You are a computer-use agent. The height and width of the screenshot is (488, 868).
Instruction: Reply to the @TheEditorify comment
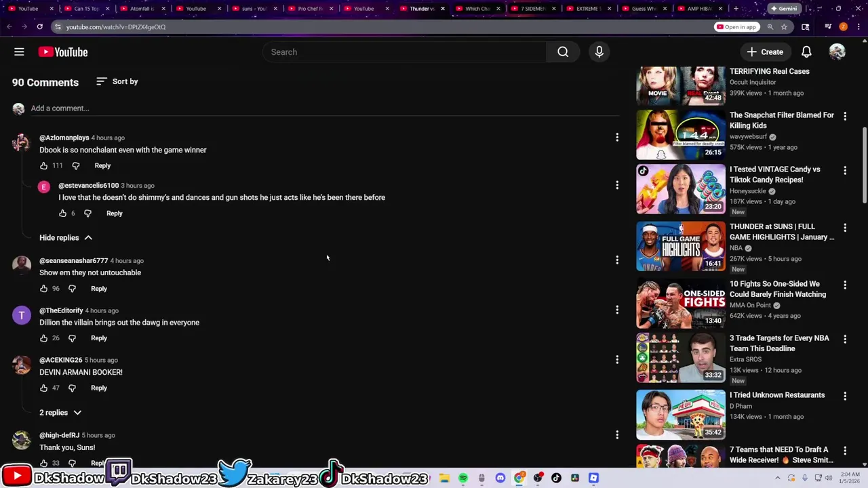tap(99, 338)
